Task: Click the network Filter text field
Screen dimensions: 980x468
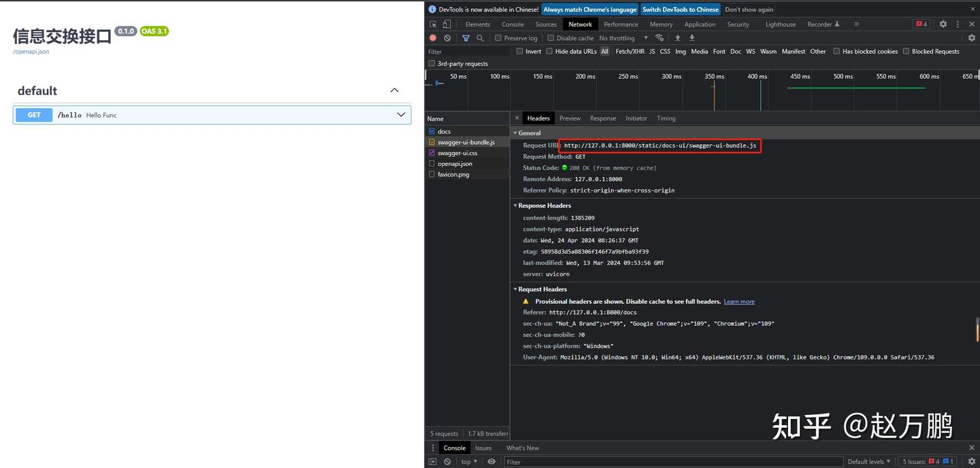Action: point(468,52)
